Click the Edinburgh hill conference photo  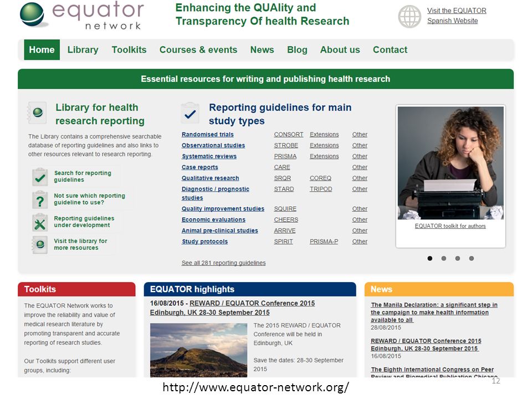tap(198, 350)
